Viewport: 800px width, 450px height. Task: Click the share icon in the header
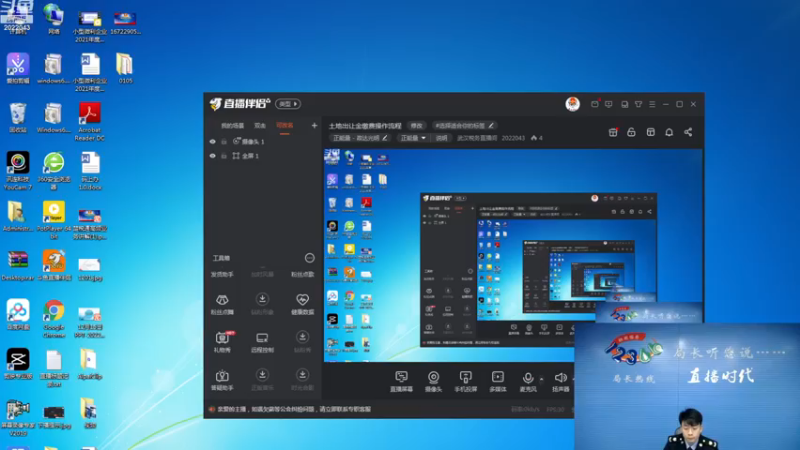coord(688,132)
